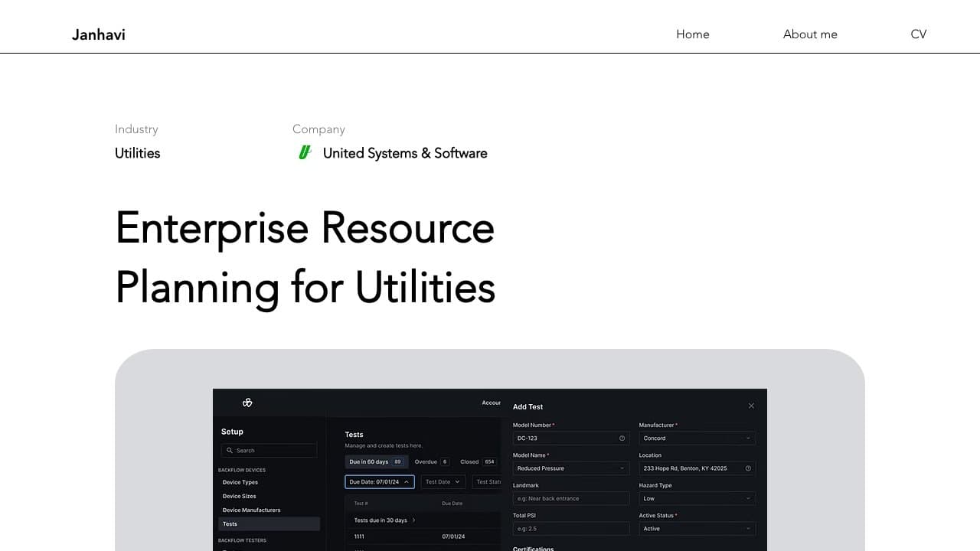Click the help icon in Model Number field
This screenshot has height=551, width=980.
[622, 439]
